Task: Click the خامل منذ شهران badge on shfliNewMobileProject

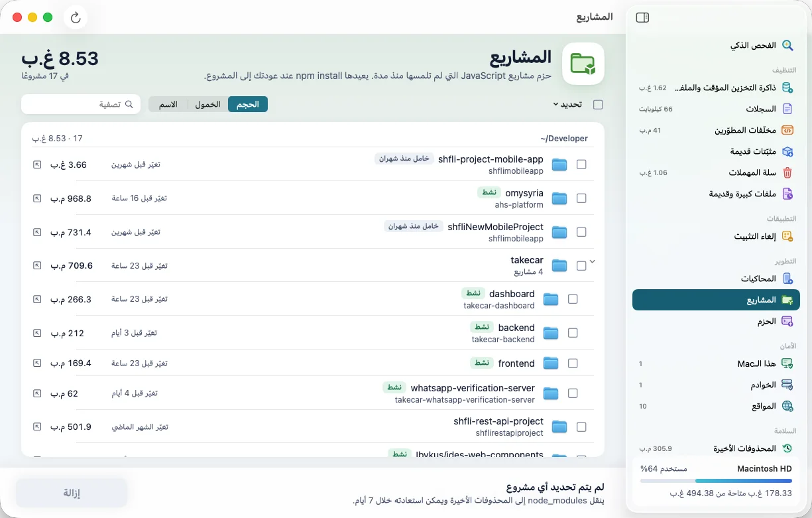Action: [414, 226]
